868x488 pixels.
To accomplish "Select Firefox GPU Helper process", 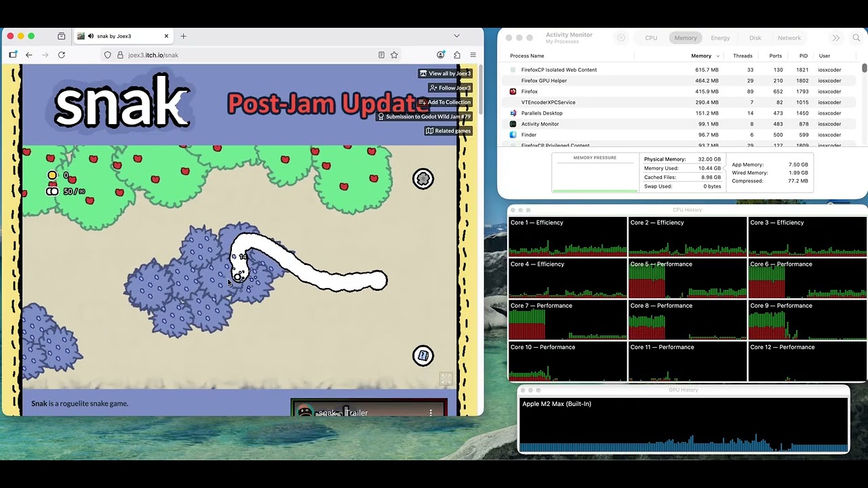I will (680, 81).
